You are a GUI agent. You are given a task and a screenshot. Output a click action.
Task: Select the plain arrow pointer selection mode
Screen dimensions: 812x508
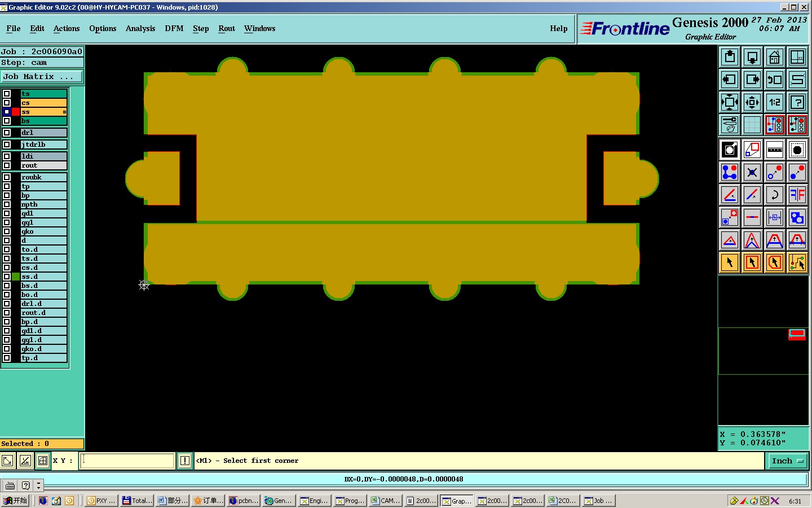[730, 262]
